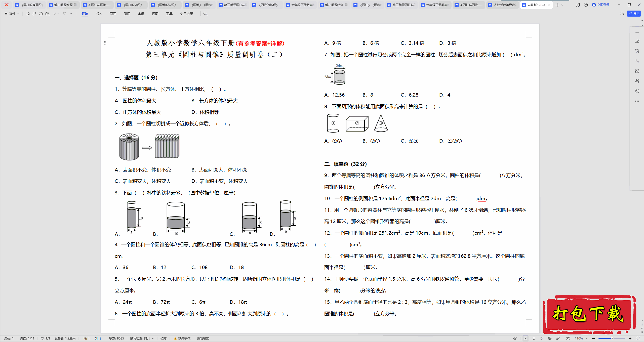Click the web layout globe icon
The image size is (644, 342).
click(550, 338)
